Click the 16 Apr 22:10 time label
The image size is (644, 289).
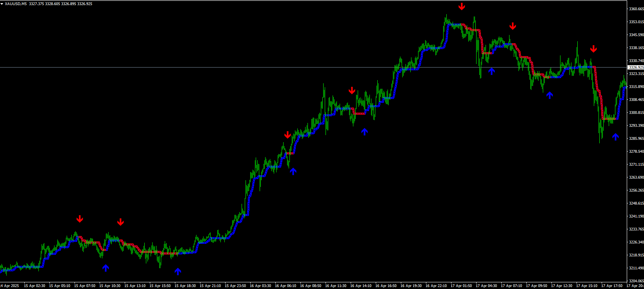pyautogui.click(x=436, y=286)
